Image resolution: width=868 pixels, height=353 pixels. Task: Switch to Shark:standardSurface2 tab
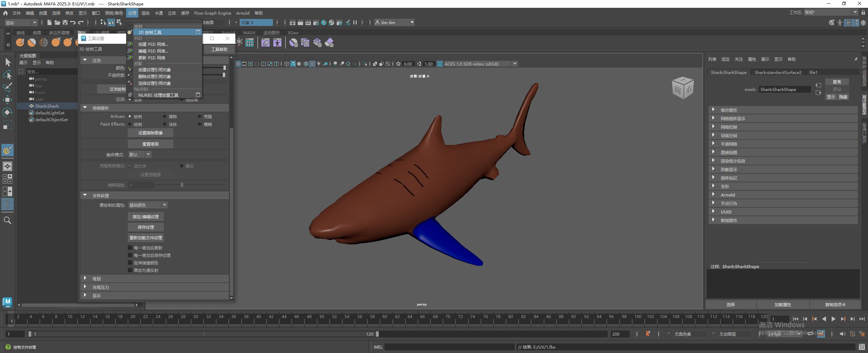click(778, 72)
